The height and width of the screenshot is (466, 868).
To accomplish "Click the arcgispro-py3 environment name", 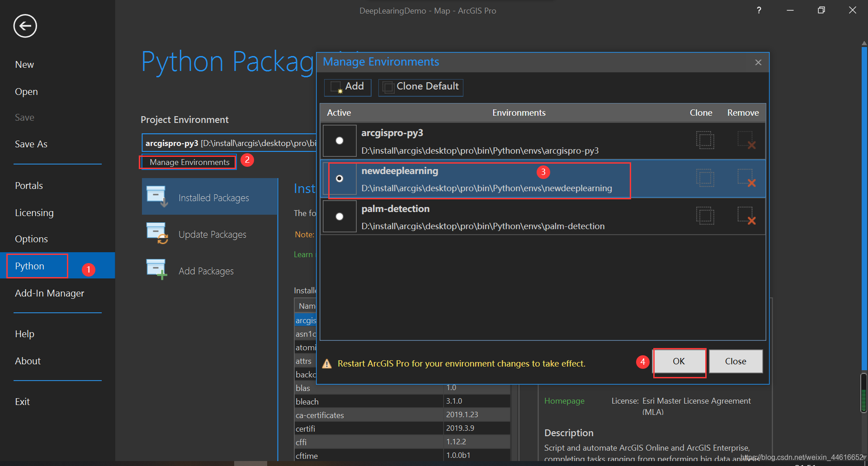I will click(392, 133).
